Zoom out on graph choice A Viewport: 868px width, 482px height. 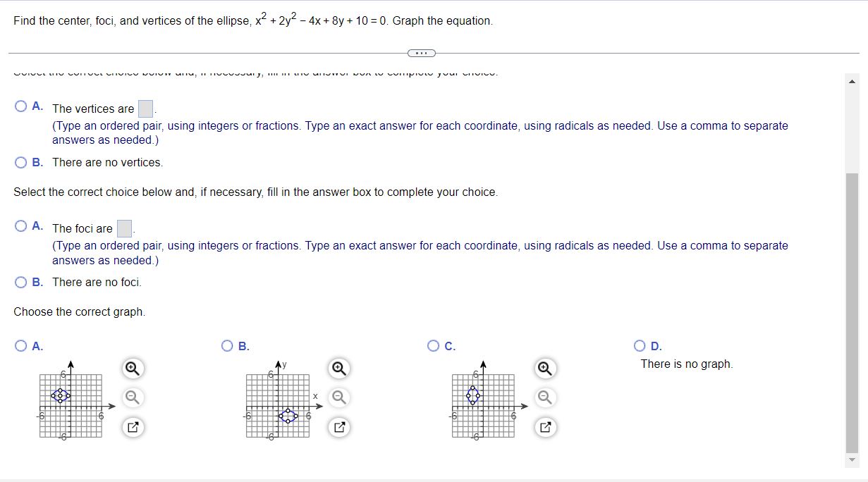coord(131,397)
